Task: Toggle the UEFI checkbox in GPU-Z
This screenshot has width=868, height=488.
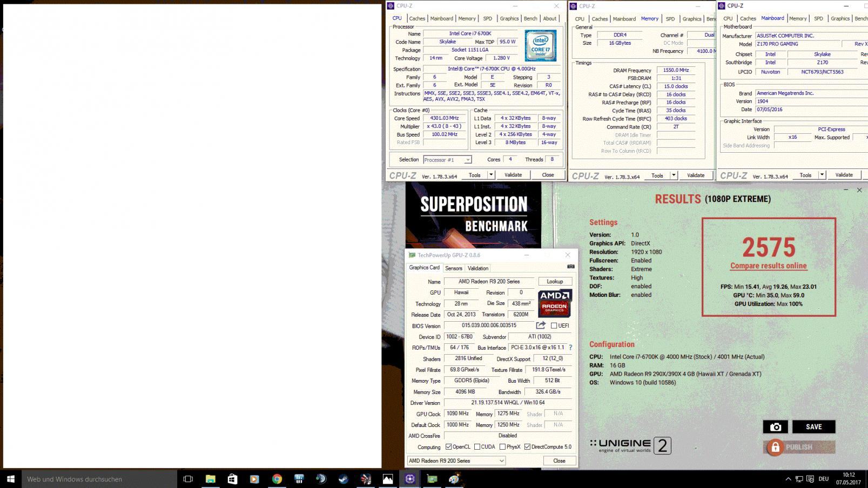Action: pos(554,326)
